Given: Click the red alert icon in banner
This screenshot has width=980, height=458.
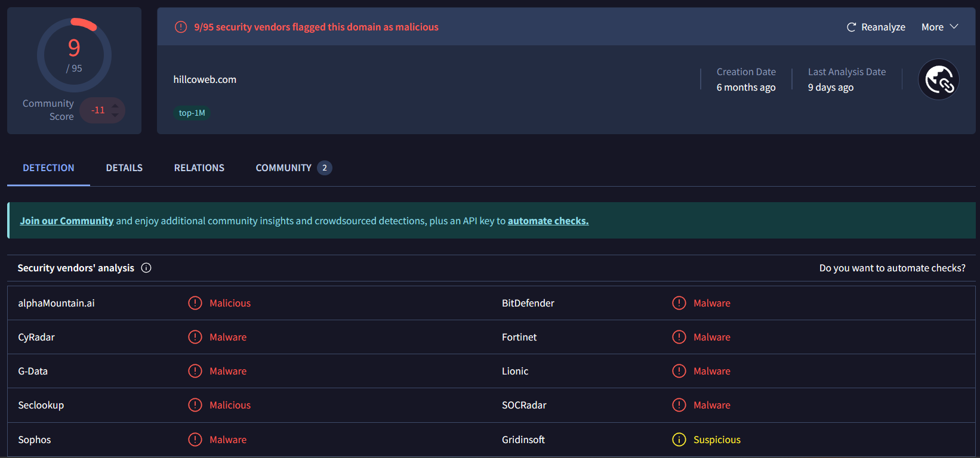Looking at the screenshot, I should [x=180, y=27].
